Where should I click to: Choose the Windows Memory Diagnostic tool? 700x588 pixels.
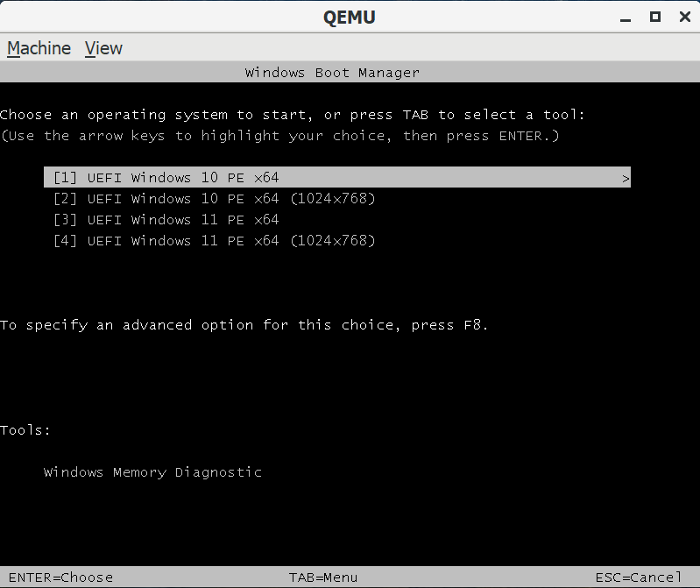[152, 472]
